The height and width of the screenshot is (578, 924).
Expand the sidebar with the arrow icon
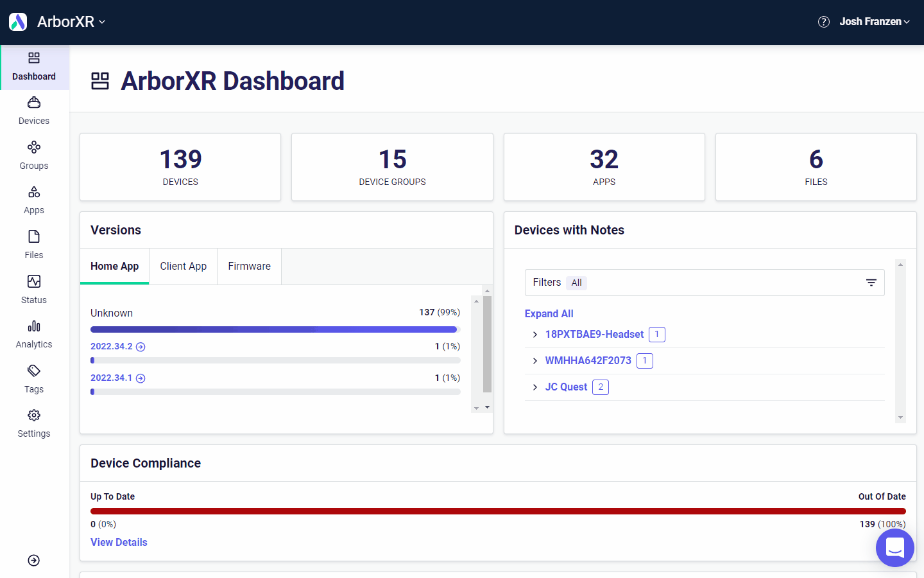pyautogui.click(x=34, y=561)
